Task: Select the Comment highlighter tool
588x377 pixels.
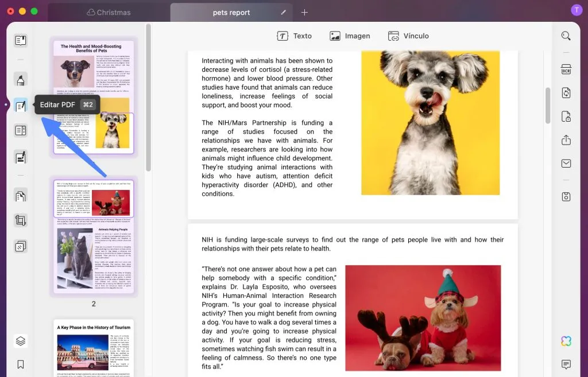Action: coord(21,79)
